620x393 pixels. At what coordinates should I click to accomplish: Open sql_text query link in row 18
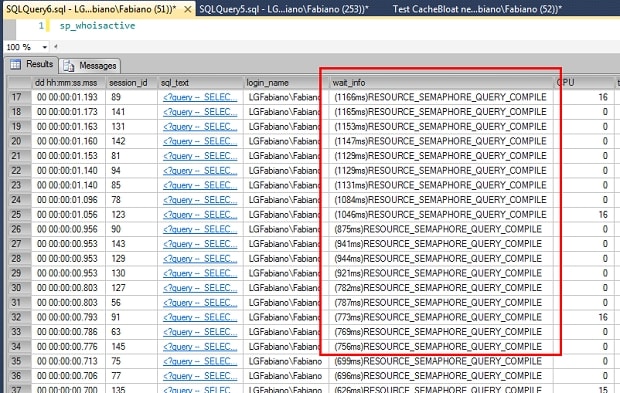click(200, 112)
